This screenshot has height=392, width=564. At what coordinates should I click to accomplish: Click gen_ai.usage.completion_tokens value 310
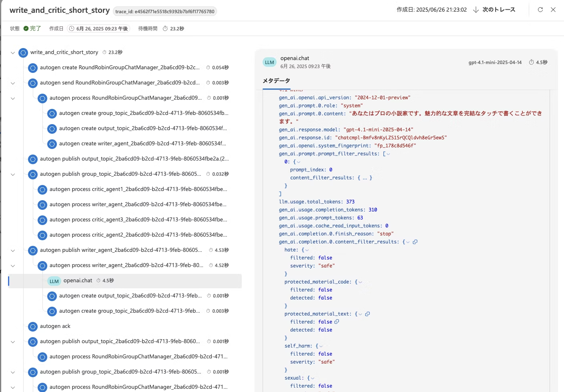(373, 210)
